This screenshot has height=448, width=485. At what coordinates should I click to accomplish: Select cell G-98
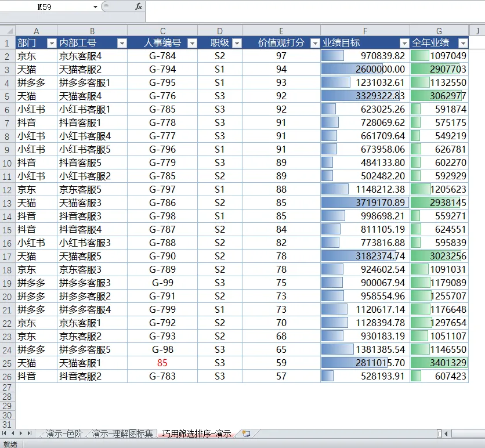pos(162,349)
